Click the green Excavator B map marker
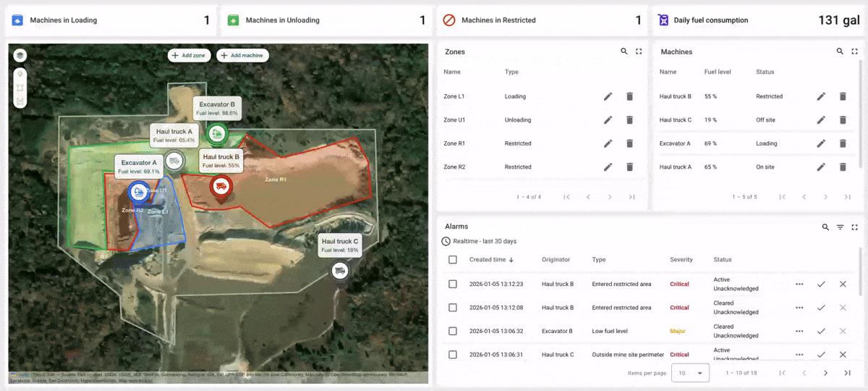868x391 pixels. [x=216, y=134]
